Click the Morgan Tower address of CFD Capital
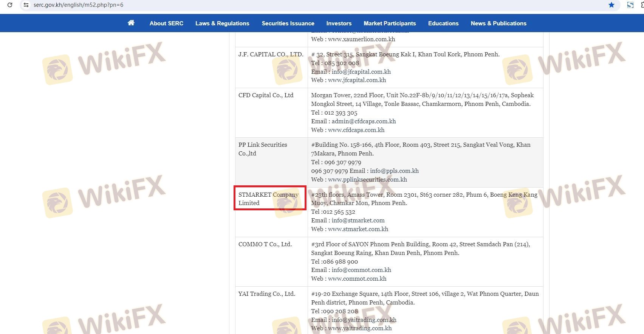Viewport: 644px width, 334px height. (423, 99)
